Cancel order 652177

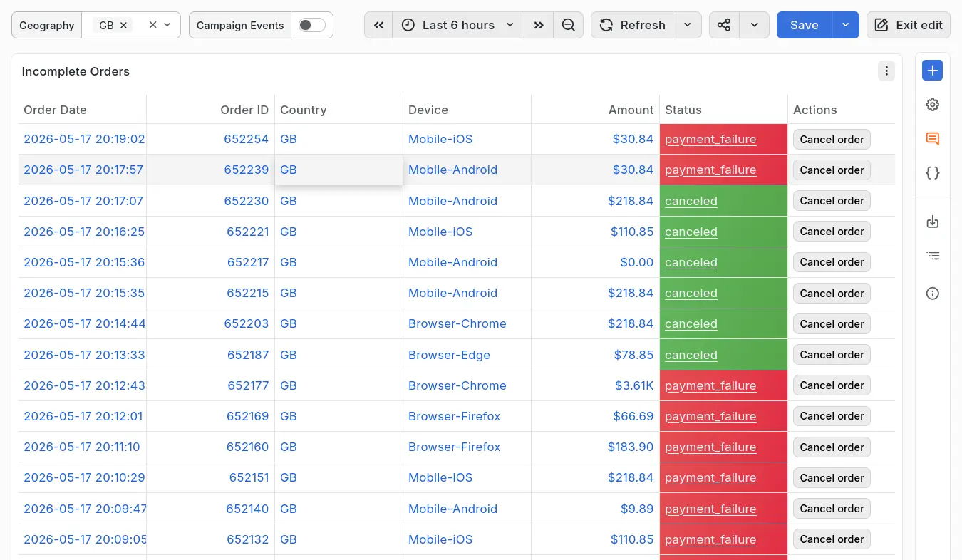(832, 385)
